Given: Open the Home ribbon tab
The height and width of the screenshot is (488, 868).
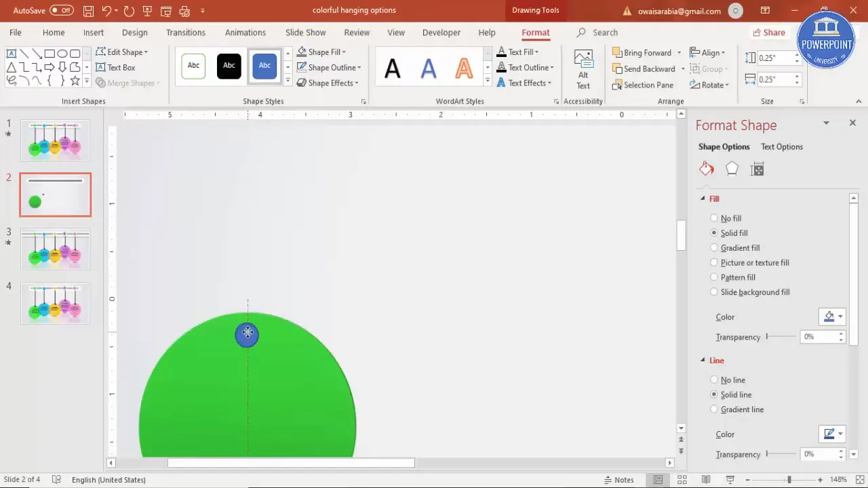Looking at the screenshot, I should [54, 33].
